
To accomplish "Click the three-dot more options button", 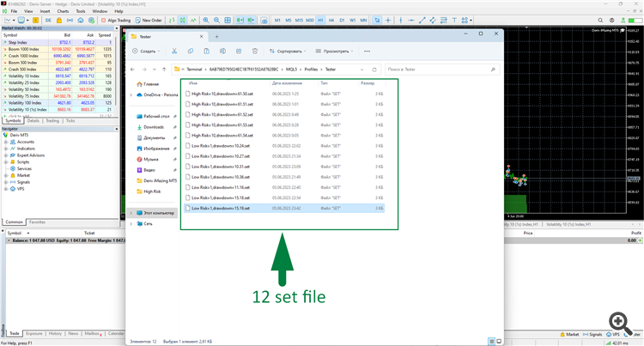I will pos(367,52).
